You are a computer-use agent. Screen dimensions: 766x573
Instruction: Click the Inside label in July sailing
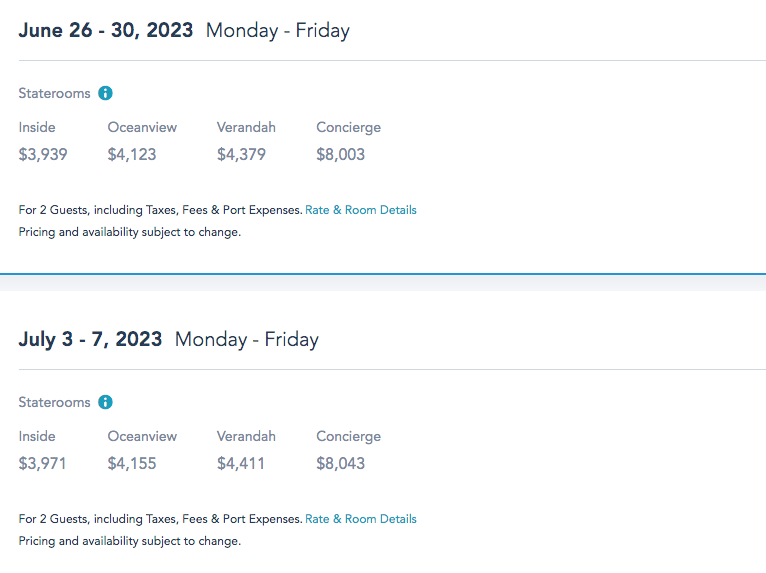(x=37, y=436)
